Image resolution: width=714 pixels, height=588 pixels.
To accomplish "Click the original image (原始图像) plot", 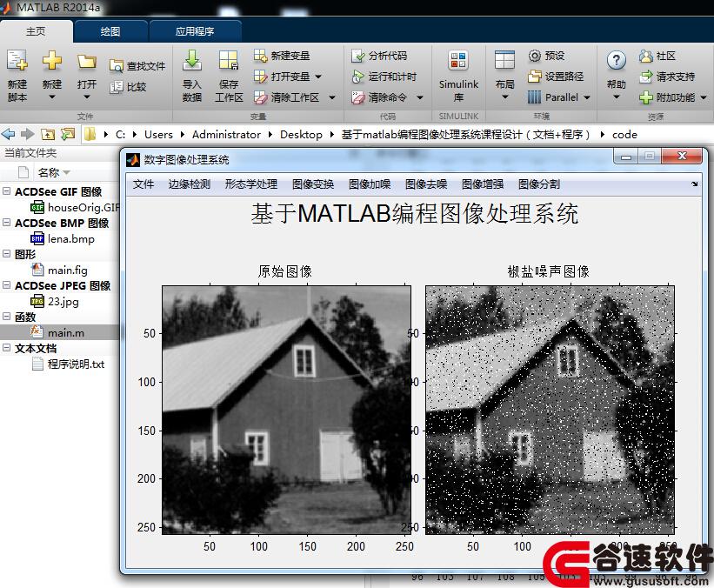I will [x=286, y=410].
